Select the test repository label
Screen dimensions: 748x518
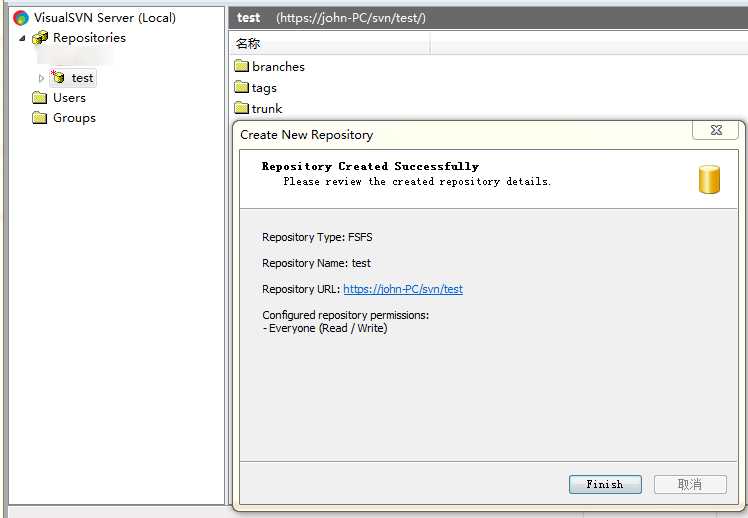click(82, 78)
